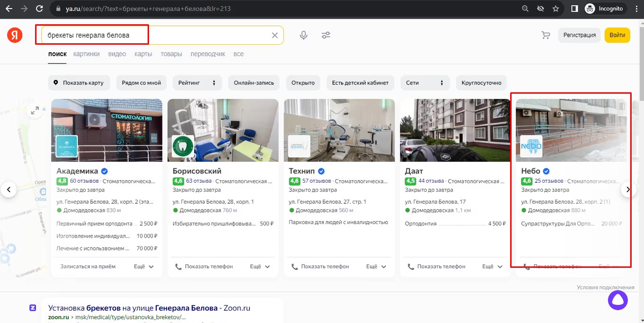Open Chrome three-dot menu
Viewport: 644px width, 323px height.
pyautogui.click(x=636, y=9)
